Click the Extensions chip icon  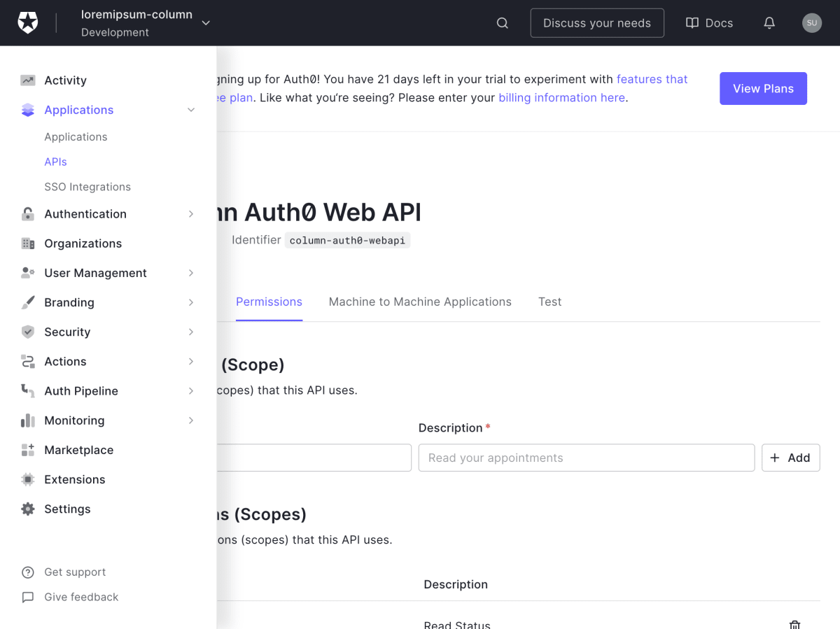click(x=28, y=479)
